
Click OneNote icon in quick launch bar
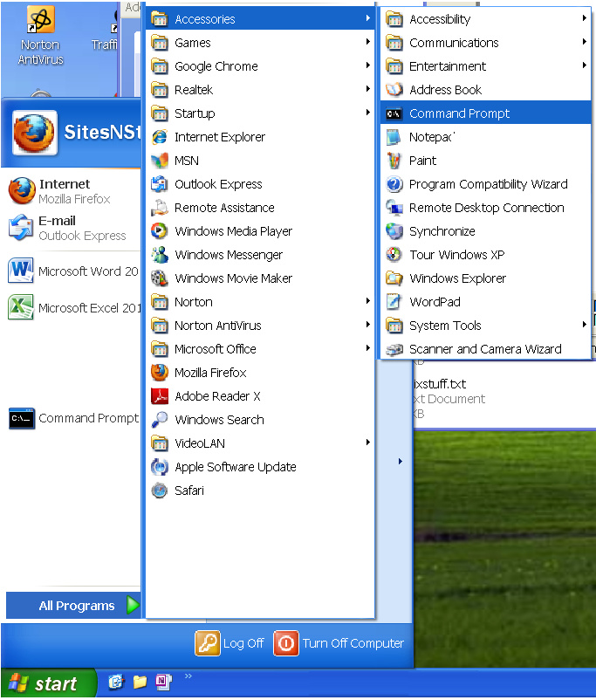tap(163, 682)
